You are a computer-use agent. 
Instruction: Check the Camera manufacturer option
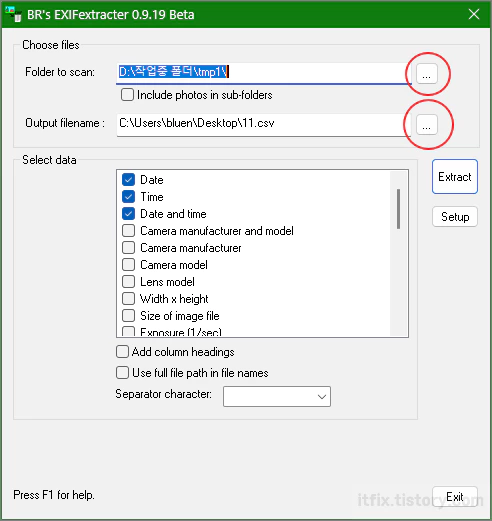tap(128, 248)
